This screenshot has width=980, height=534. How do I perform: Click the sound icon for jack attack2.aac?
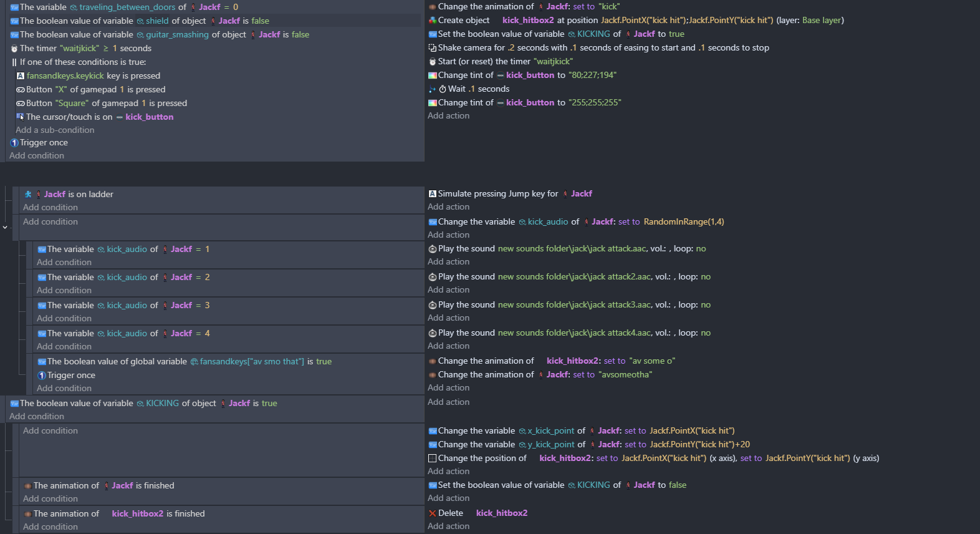coord(432,277)
